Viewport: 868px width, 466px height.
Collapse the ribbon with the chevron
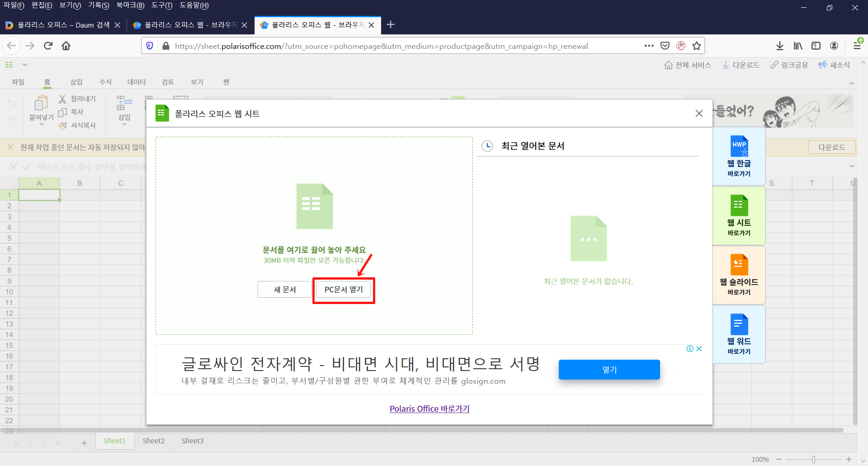coord(852,83)
